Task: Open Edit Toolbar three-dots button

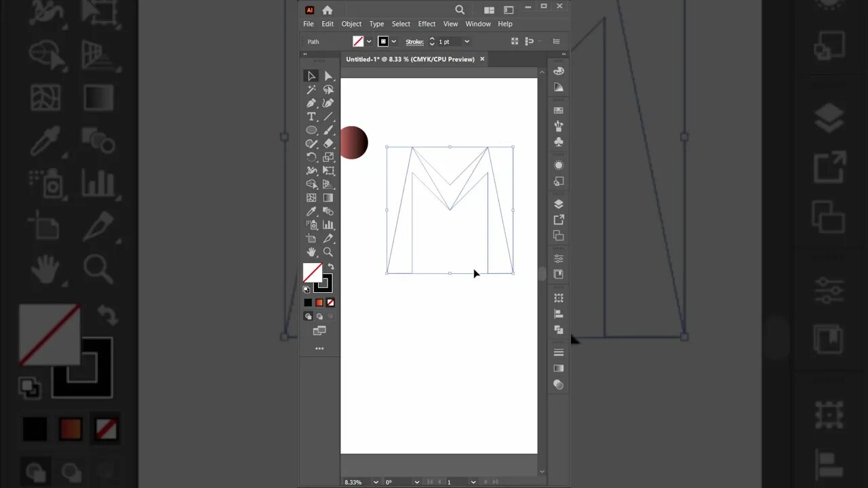Action: [319, 348]
